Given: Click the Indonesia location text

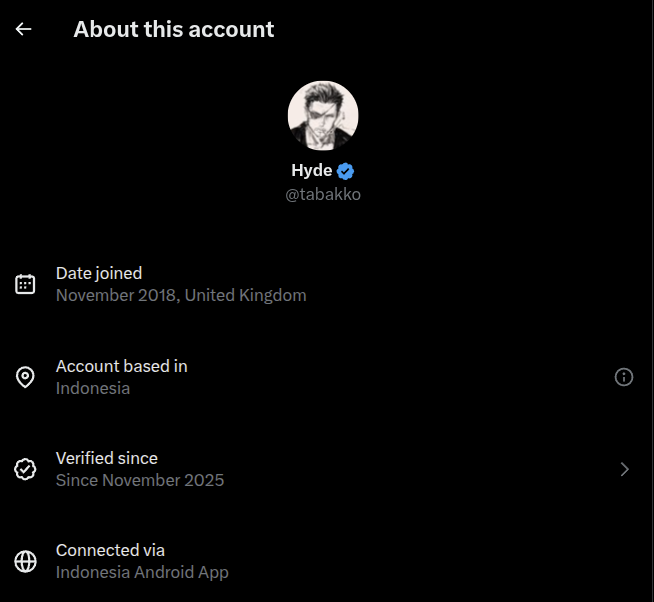Looking at the screenshot, I should [x=93, y=388].
